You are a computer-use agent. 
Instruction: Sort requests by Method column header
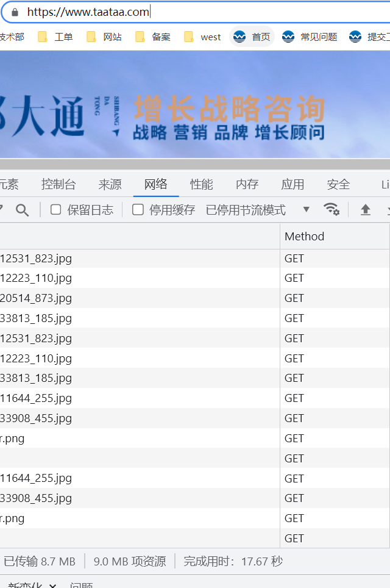(x=305, y=236)
